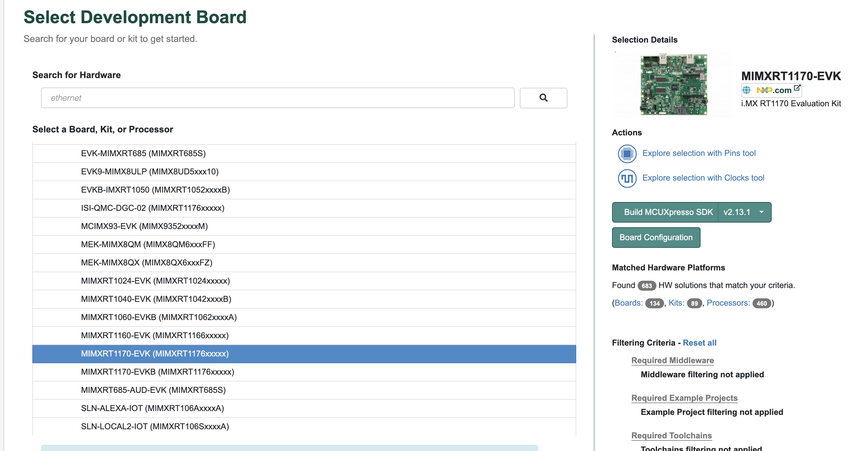Viewport: 868px width, 451px height.
Task: Expand Required Example Projects filter
Action: point(684,398)
